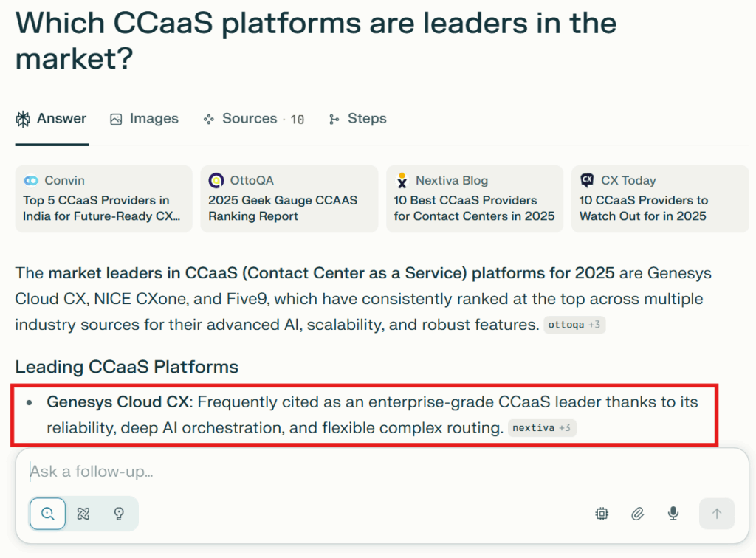
Task: Open the CX Today source card
Action: pyautogui.click(x=660, y=199)
